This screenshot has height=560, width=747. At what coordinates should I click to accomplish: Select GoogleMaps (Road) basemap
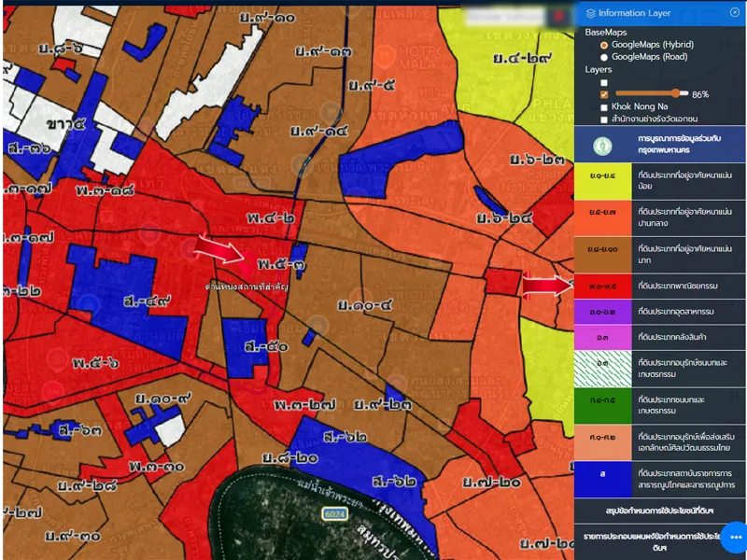(x=604, y=57)
